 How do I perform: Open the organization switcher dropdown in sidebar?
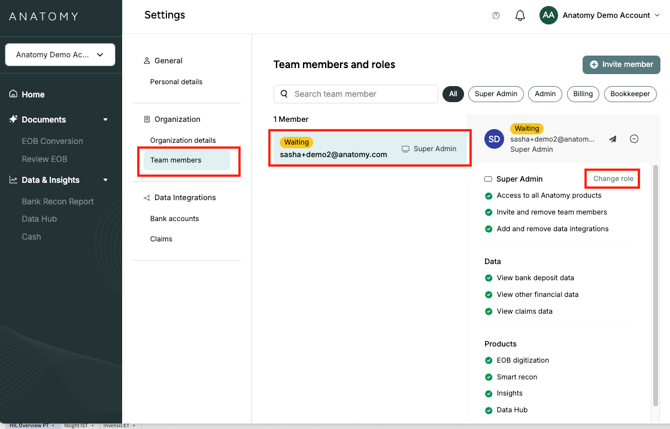pyautogui.click(x=60, y=55)
